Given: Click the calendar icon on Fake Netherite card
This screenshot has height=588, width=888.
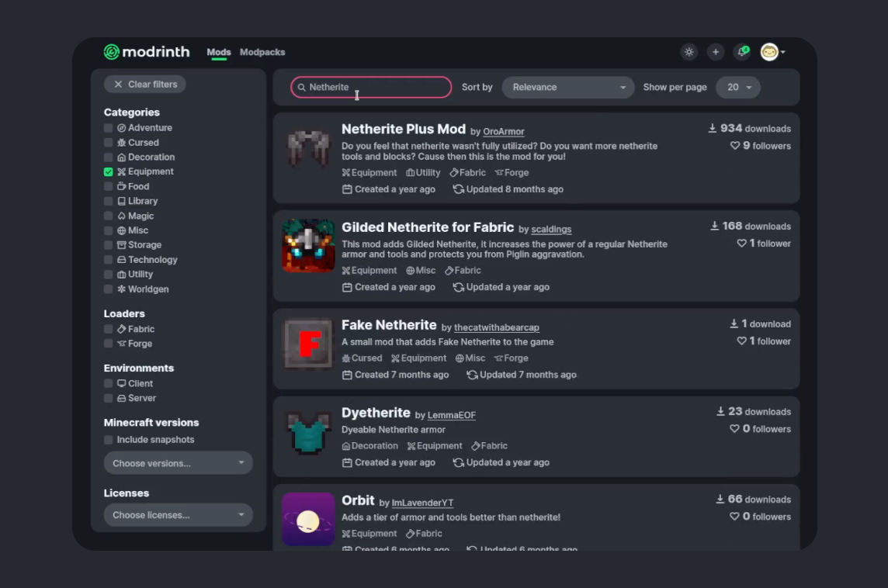Looking at the screenshot, I should [x=347, y=375].
